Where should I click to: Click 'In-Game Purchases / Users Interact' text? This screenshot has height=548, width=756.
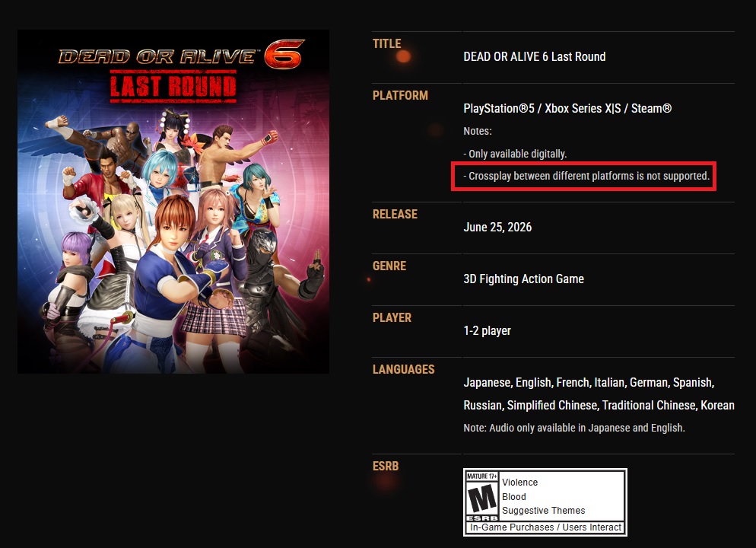(545, 527)
